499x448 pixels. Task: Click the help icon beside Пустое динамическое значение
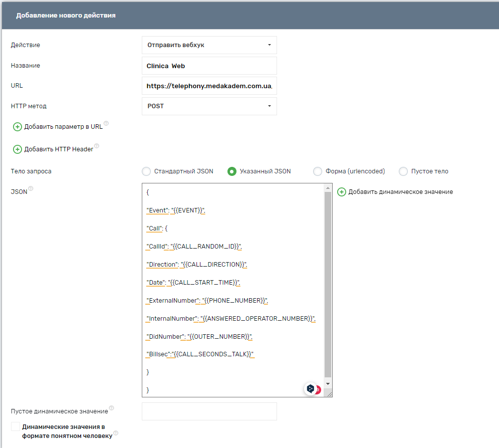pyautogui.click(x=111, y=408)
